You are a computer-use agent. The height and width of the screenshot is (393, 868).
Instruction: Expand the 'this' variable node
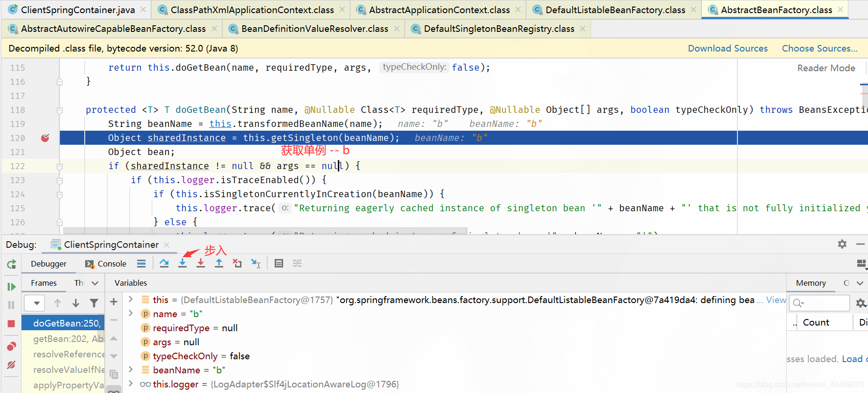click(131, 299)
